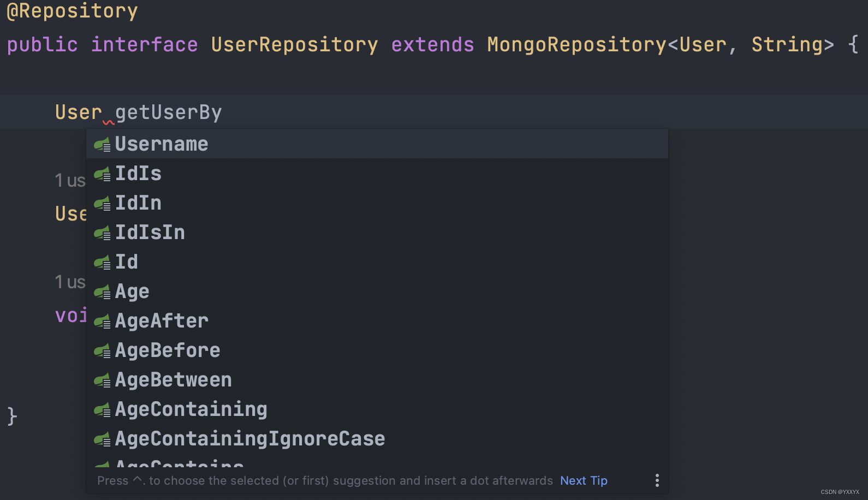Click the Spring icon next to AgeContaining
Image resolution: width=868 pixels, height=500 pixels.
tap(102, 410)
